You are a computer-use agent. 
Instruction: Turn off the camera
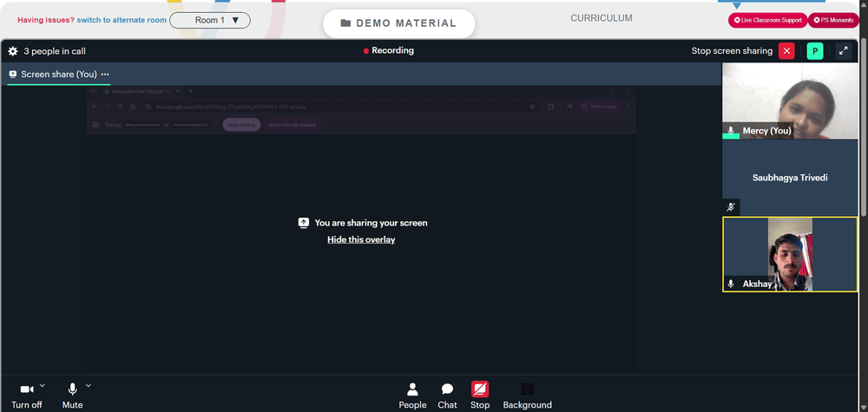pos(27,396)
